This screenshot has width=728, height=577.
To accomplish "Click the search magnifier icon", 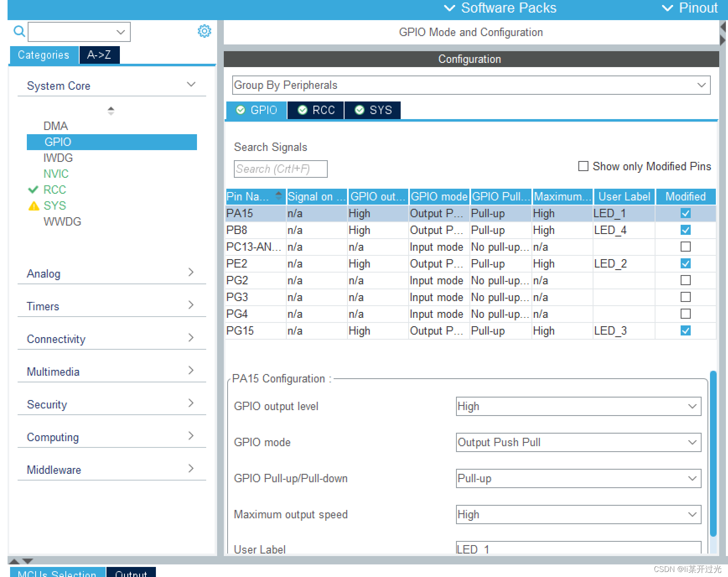I will point(19,31).
